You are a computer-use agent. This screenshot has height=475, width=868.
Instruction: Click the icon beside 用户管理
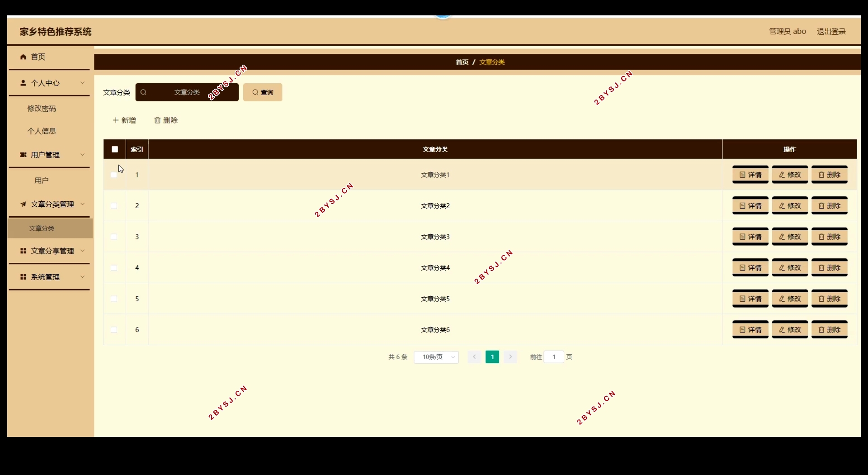pos(23,155)
